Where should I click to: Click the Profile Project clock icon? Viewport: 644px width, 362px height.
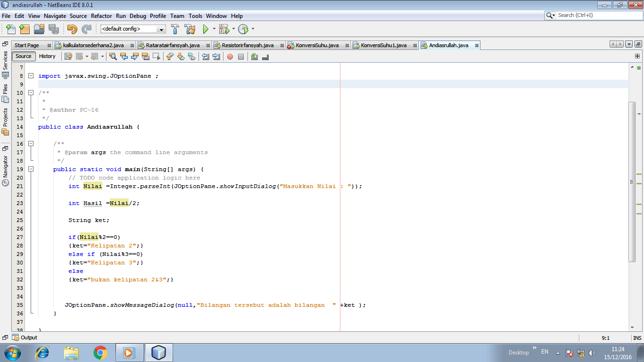tap(243, 29)
